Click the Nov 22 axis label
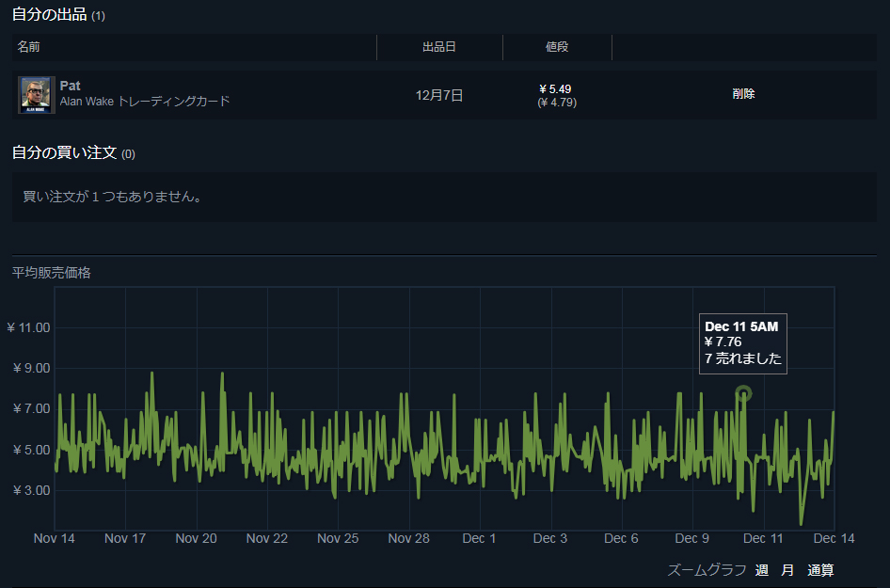890x588 pixels. (x=267, y=539)
